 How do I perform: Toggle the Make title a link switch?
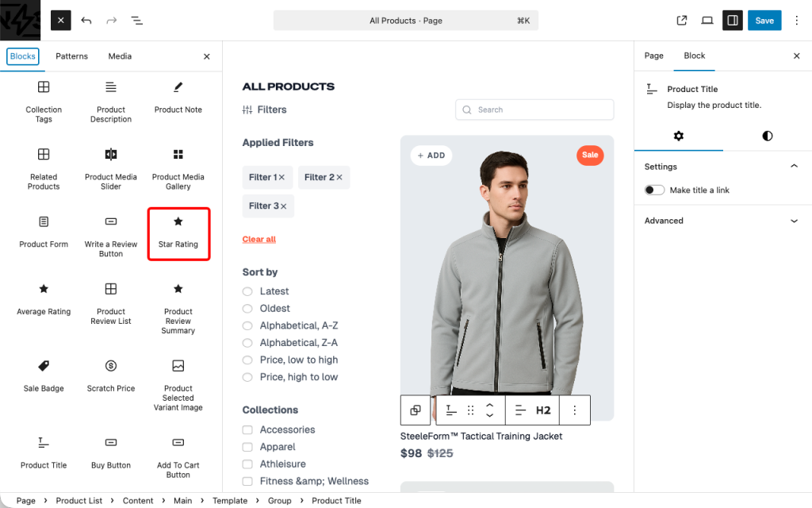[655, 190]
